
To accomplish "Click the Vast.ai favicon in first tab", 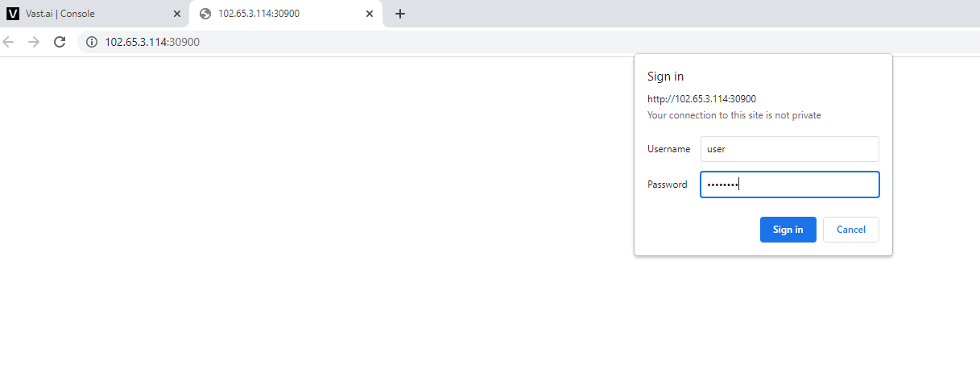I will coord(13,14).
